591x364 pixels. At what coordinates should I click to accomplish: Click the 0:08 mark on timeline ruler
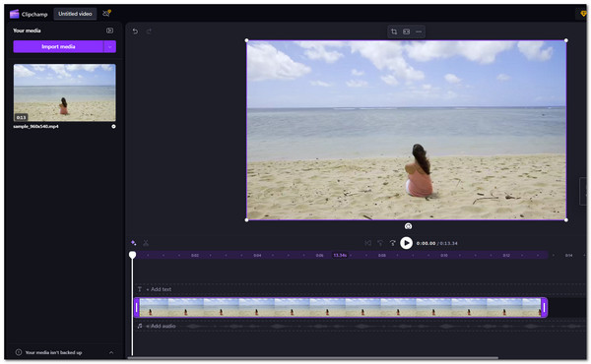382,255
